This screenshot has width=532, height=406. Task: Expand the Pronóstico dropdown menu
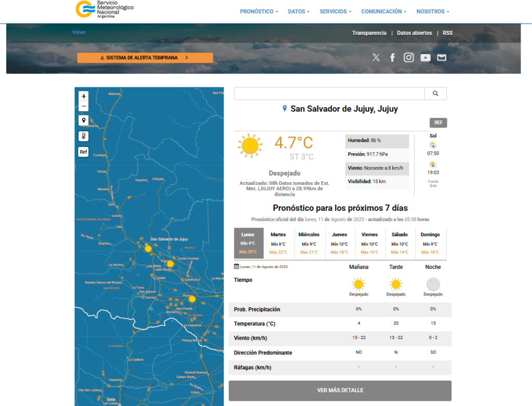(x=259, y=11)
